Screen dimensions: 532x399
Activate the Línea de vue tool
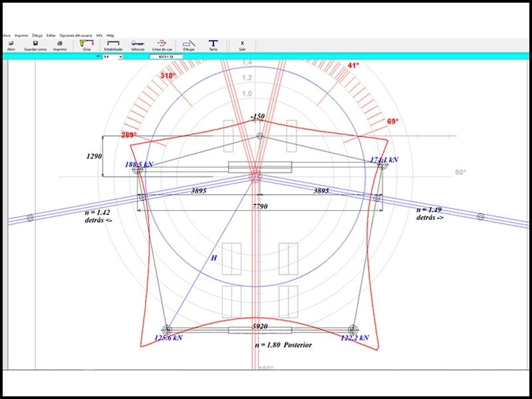(162, 45)
